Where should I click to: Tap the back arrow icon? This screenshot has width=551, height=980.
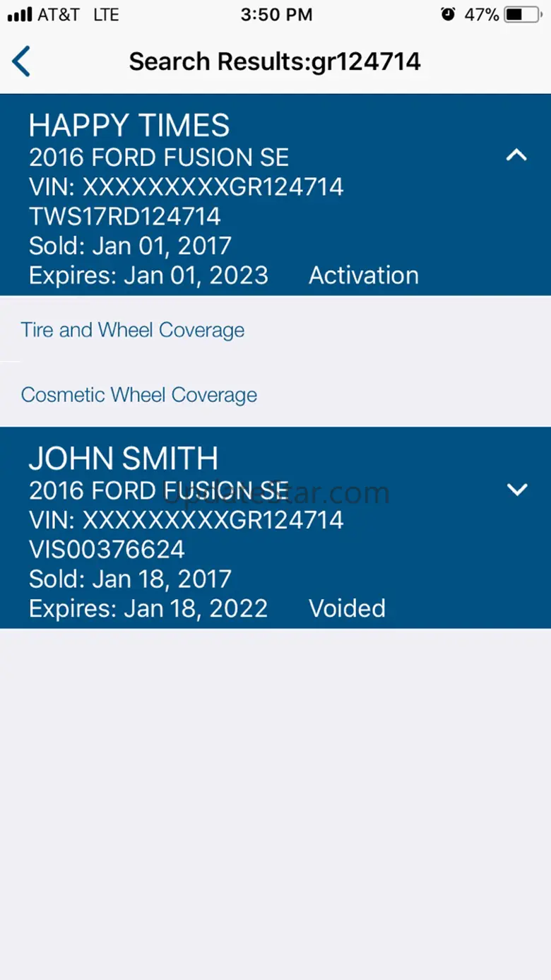click(x=21, y=61)
